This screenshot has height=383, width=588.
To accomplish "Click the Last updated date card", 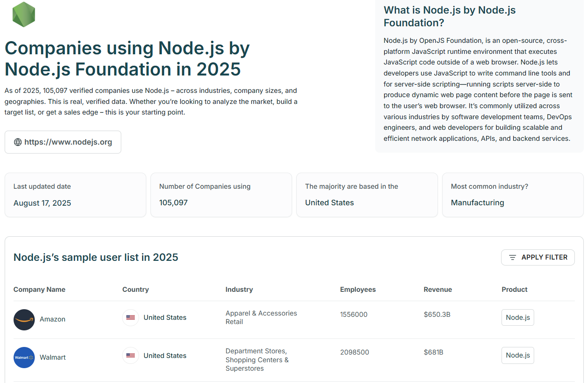I will (75, 195).
